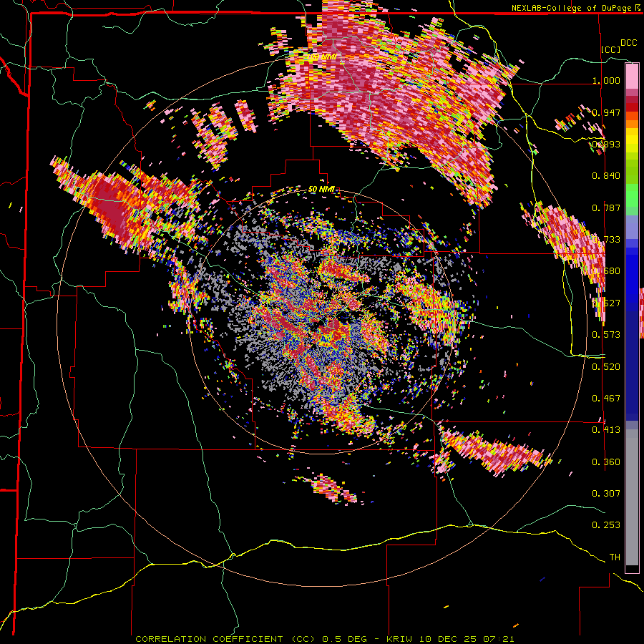Select the 1.000 scale value

(606, 80)
